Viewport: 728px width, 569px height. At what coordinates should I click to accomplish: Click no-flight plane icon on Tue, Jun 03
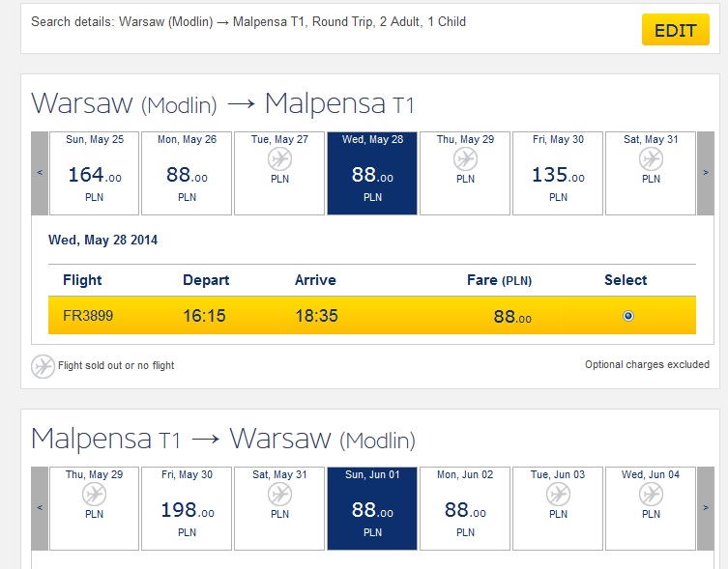coord(558,495)
